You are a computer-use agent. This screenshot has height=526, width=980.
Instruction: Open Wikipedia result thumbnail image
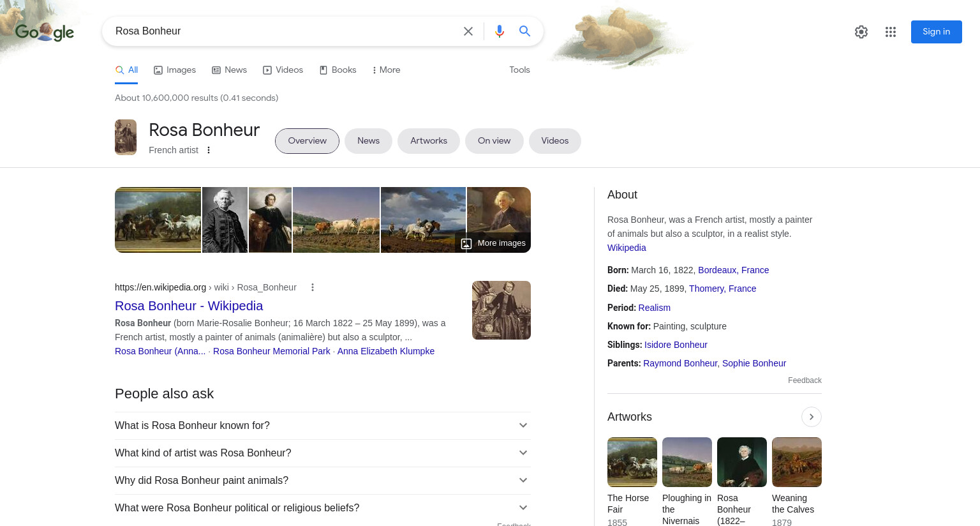501,310
